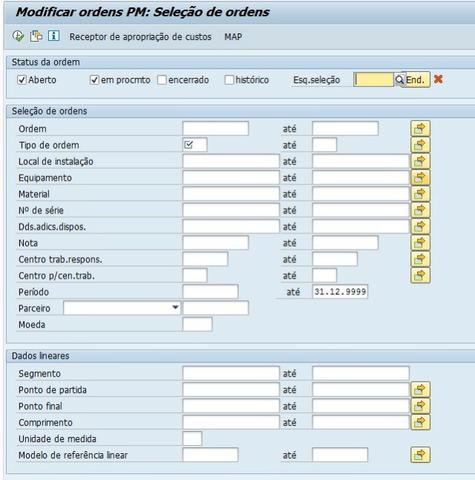Image resolution: width=475 pixels, height=480 pixels.
Task: Enable the histórico checkbox
Action: [x=229, y=80]
